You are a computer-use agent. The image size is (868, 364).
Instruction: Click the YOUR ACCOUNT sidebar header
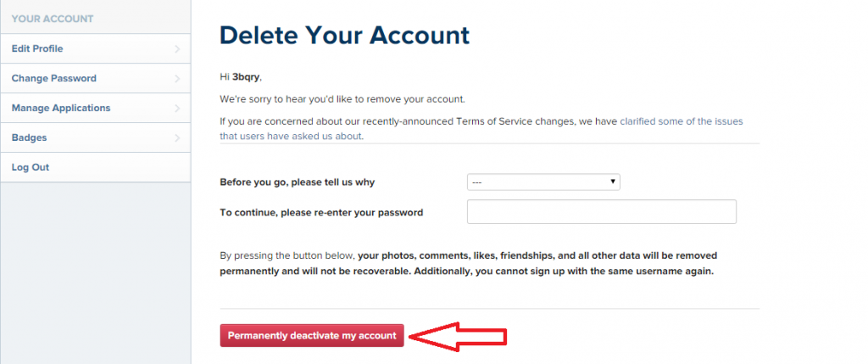(x=53, y=19)
